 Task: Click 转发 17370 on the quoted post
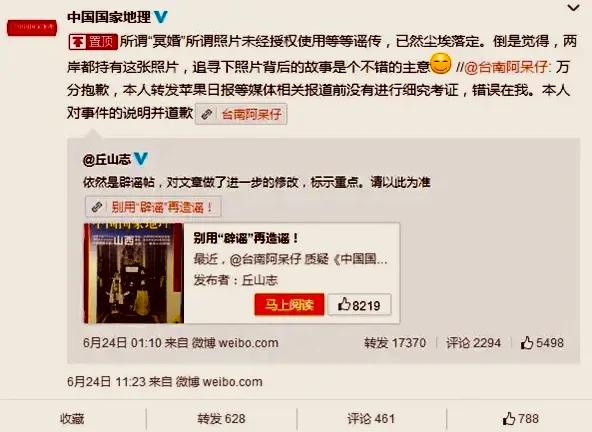pos(395,343)
